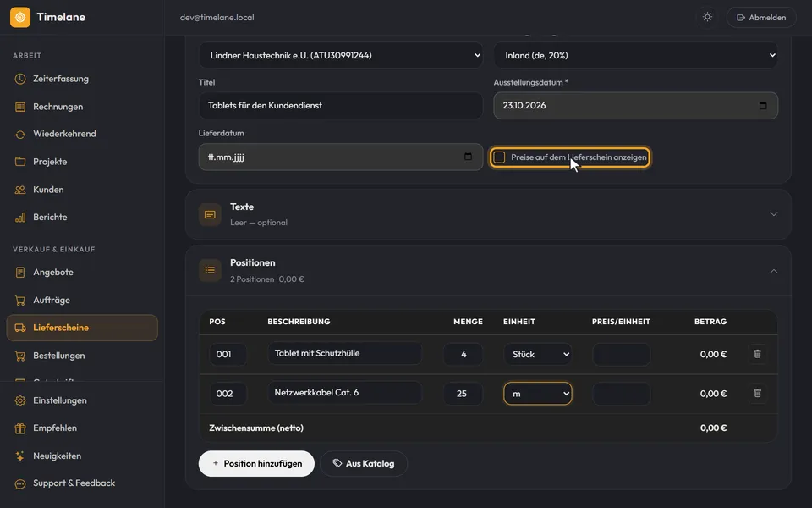Open the Inland (de, 20%) dropdown
The image size is (812, 508).
636,55
